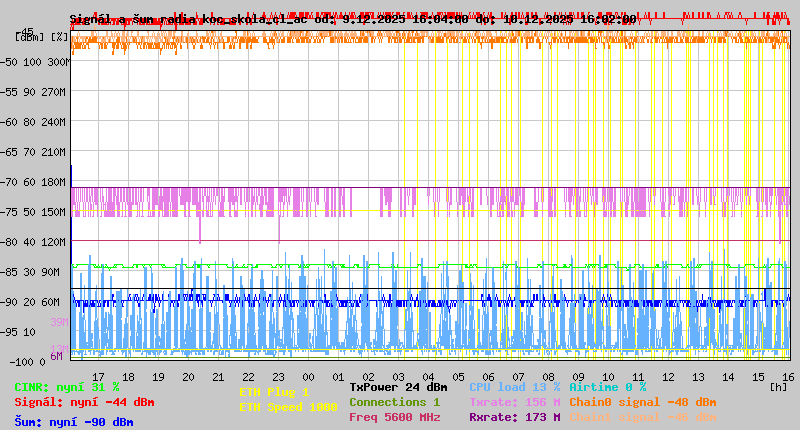This screenshot has width=800, height=430.
Task: Click the '-55 90 270M' y-axis label
Action: [x=34, y=92]
